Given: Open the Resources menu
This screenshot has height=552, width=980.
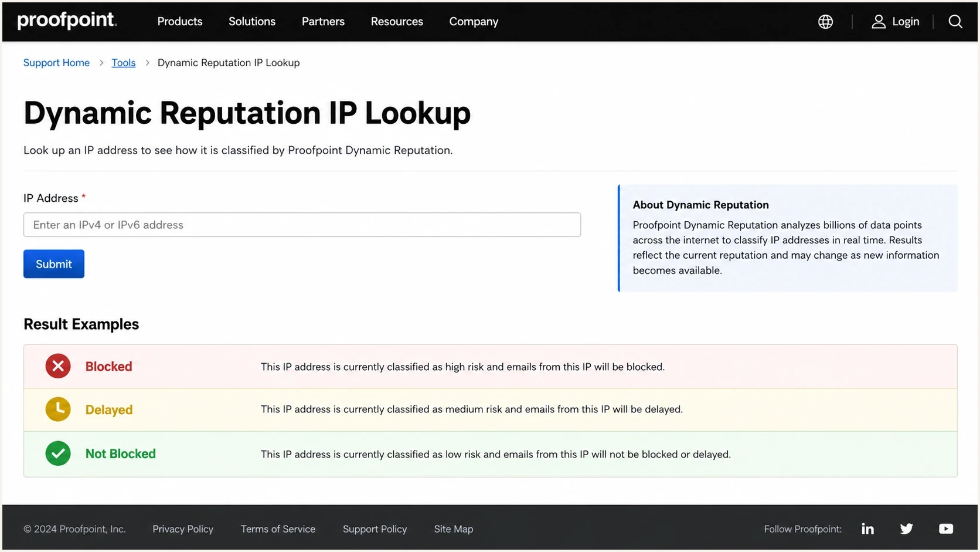Looking at the screenshot, I should coord(397,22).
